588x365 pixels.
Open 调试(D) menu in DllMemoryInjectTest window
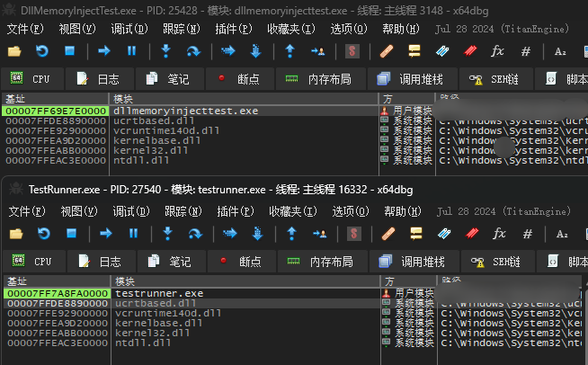[129, 29]
